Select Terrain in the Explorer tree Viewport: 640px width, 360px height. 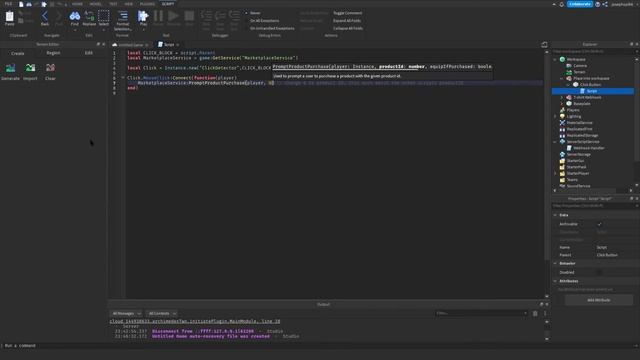[x=579, y=72]
